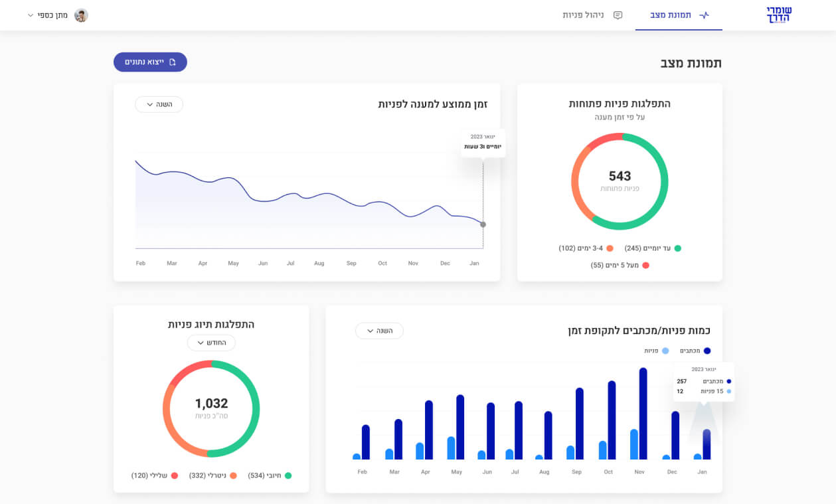
Task: Click the Nov dark blue bar
Action: point(643,414)
